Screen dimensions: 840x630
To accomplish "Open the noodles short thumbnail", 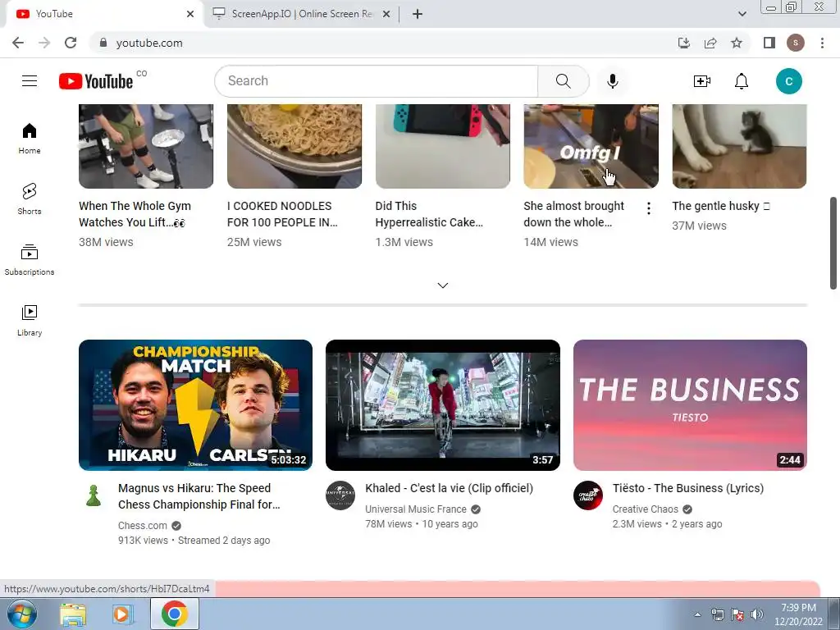I will tap(294, 146).
